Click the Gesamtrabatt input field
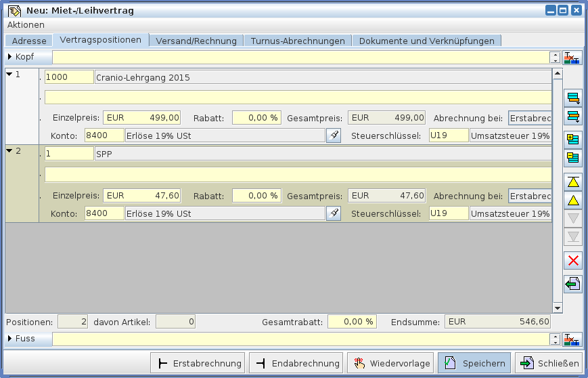 coord(352,322)
